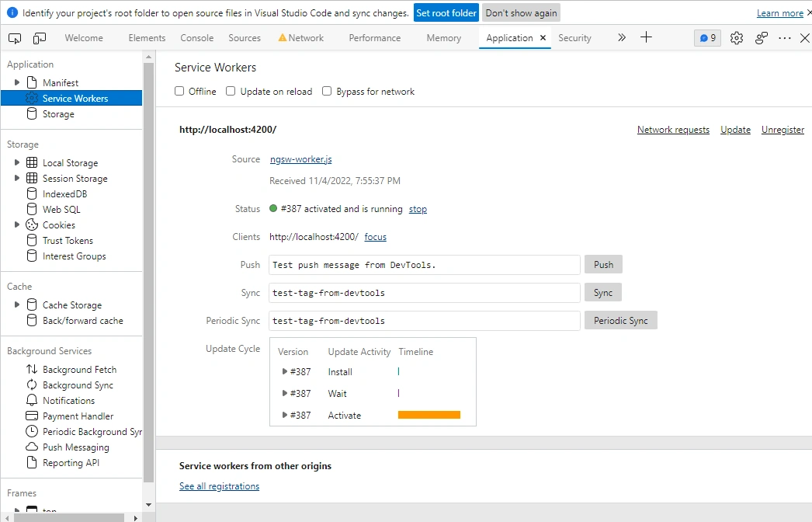
Task: Click the Cache Storage cylinder icon
Action: (x=32, y=304)
